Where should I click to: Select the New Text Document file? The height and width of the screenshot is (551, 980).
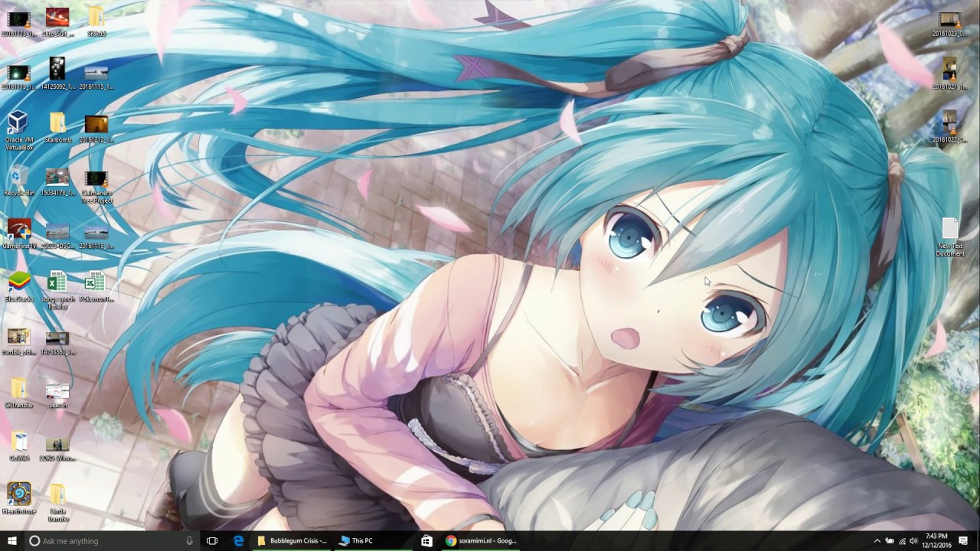(950, 238)
